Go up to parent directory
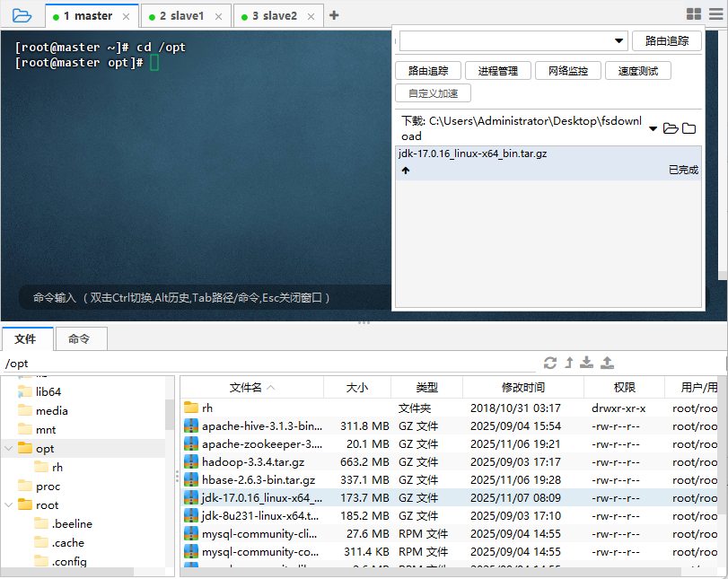This screenshot has width=728, height=579. click(569, 363)
